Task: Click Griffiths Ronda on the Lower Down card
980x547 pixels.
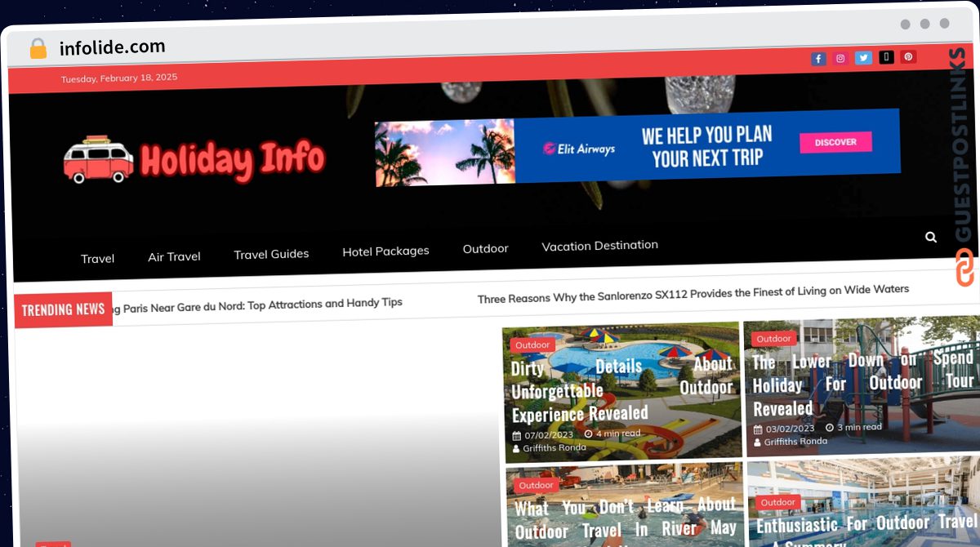Action: click(795, 442)
